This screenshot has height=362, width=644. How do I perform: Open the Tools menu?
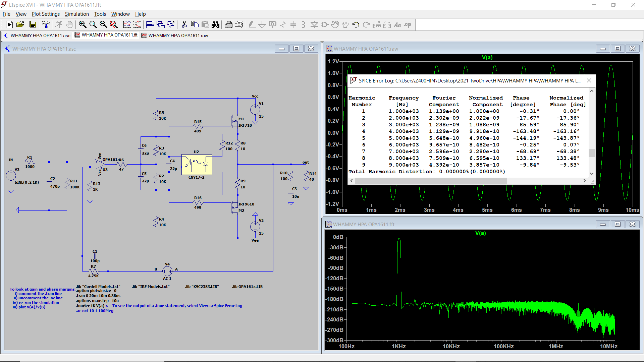100,14
